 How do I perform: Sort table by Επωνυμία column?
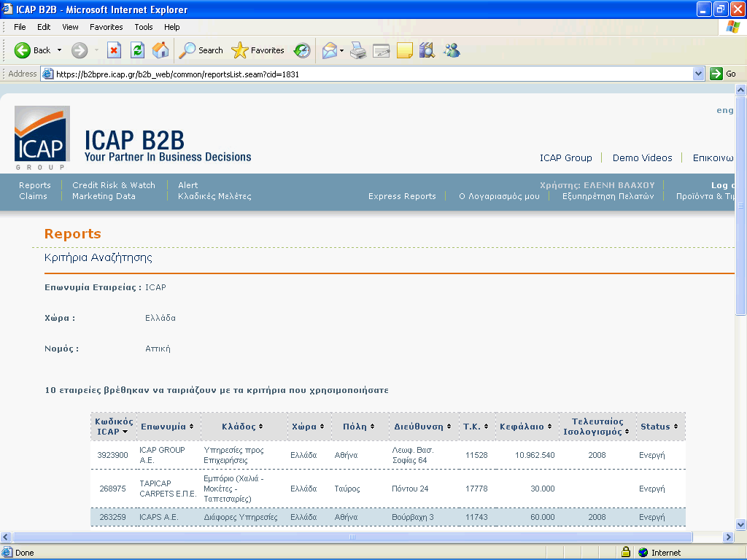[167, 427]
